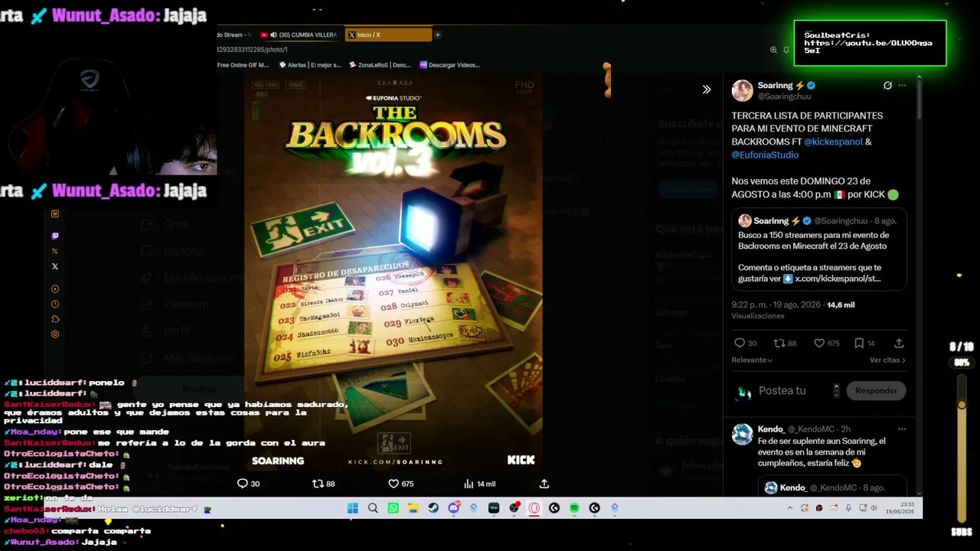Image resolution: width=980 pixels, height=551 pixels.
Task: Repost the tweet with 88 reposts in panel
Action: click(x=779, y=344)
